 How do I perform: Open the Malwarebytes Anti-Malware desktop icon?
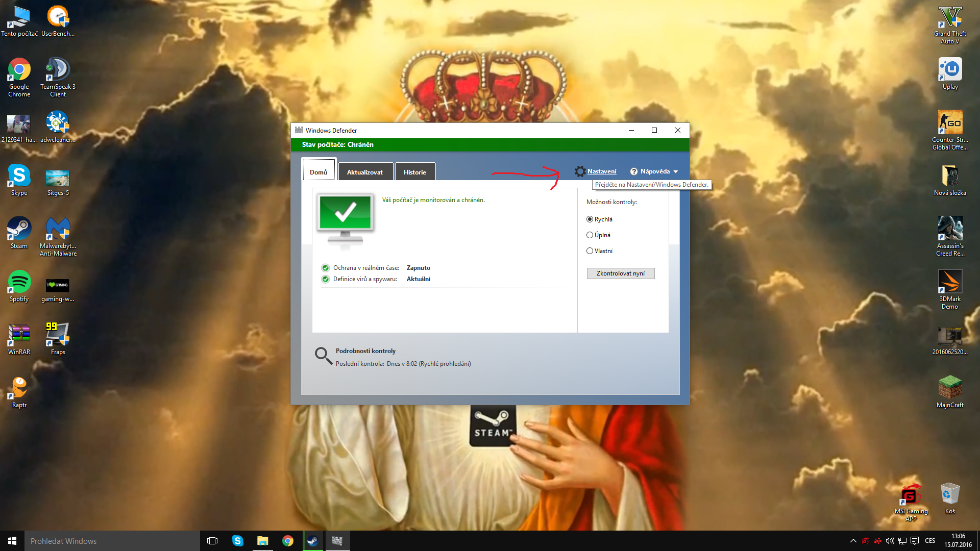click(x=58, y=229)
